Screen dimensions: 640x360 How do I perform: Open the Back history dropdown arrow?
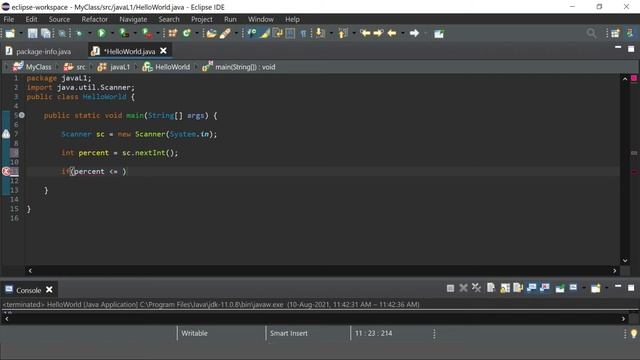coord(403,33)
